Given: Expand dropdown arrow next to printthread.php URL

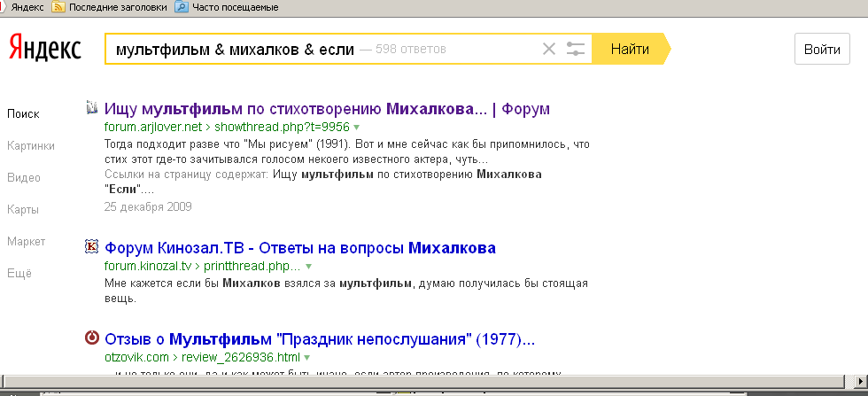Looking at the screenshot, I should pos(309,266).
